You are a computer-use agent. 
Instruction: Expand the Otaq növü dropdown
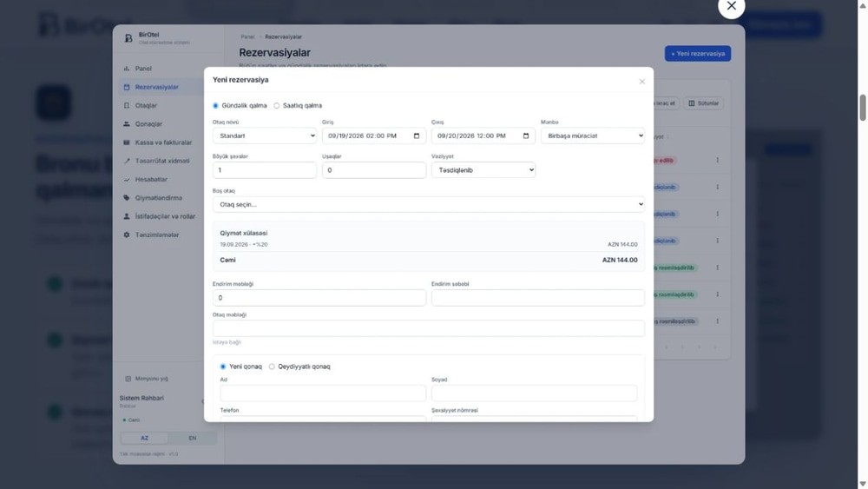[x=265, y=135]
